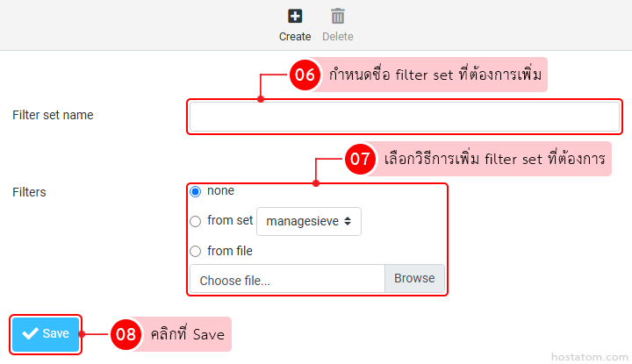Click the "Choose file..." field

pos(287,280)
